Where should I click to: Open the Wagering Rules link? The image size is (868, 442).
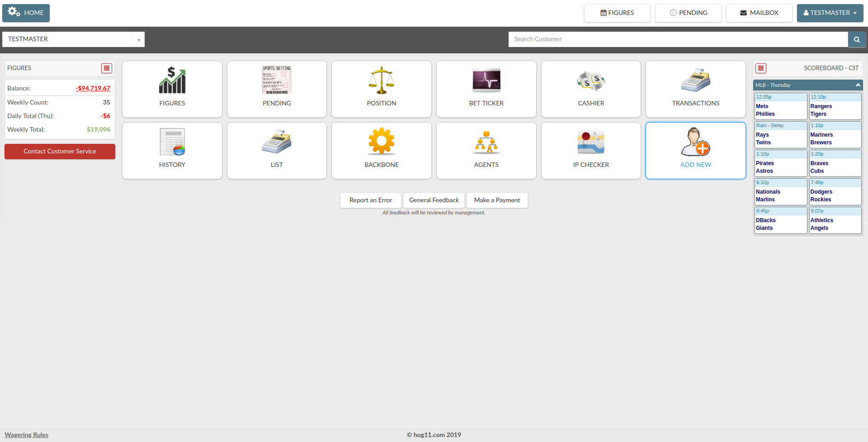click(26, 434)
